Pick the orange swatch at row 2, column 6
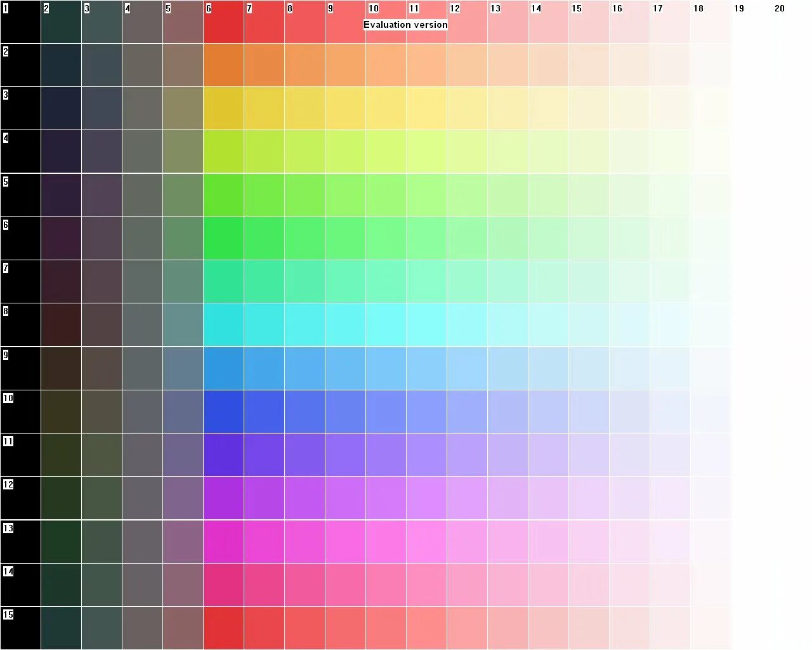The width and height of the screenshot is (812, 650). click(x=223, y=65)
